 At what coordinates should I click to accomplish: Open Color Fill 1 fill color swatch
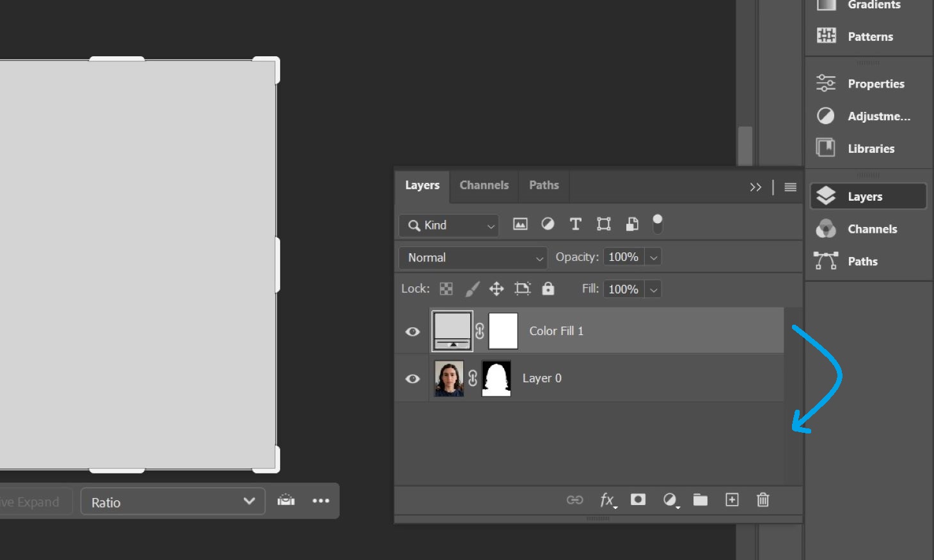(450, 331)
